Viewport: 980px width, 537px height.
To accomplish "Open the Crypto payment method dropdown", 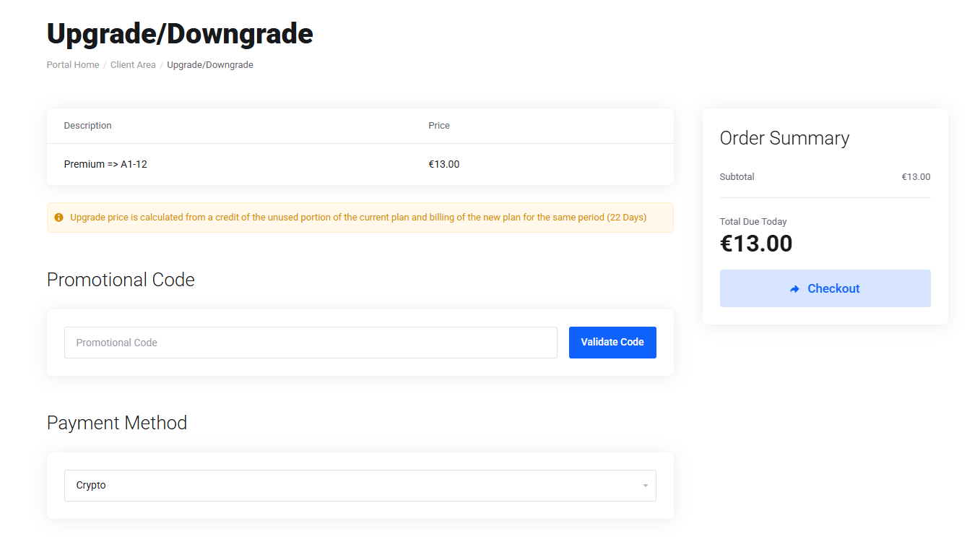I will click(360, 486).
